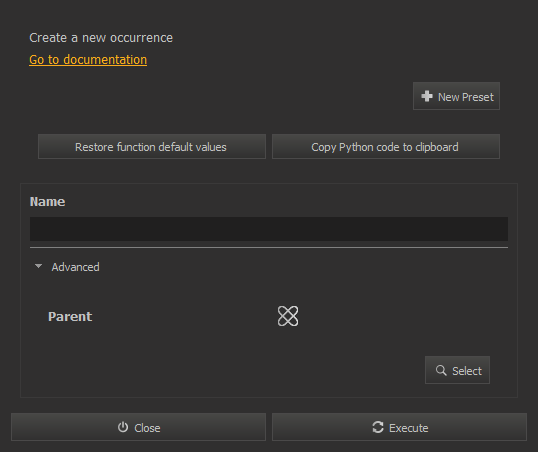
Task: Click the bold Name parameter label
Action: (47, 201)
